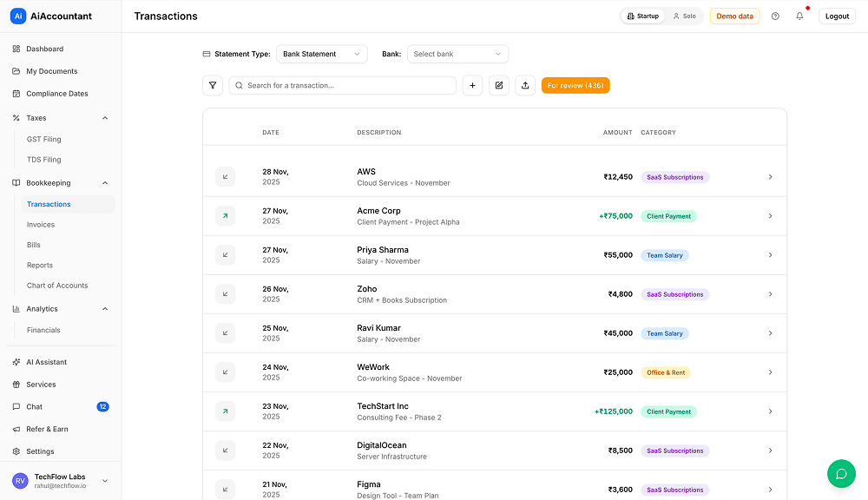Open Chart of Accounts
868x500 pixels.
tap(57, 286)
